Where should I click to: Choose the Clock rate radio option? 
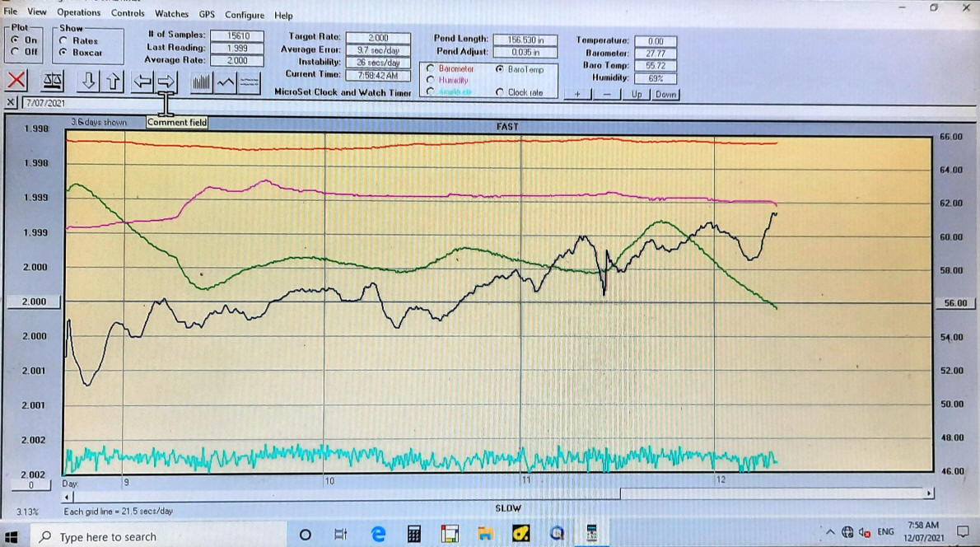[500, 92]
